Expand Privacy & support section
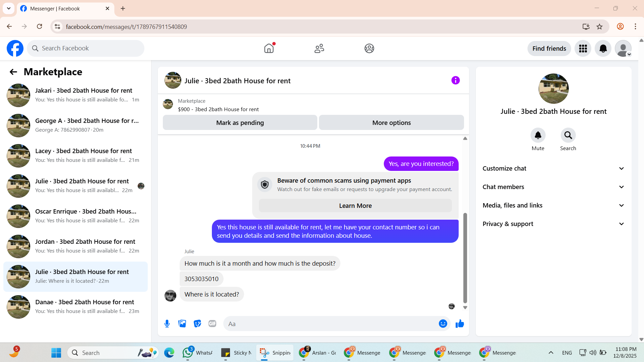The height and width of the screenshot is (362, 644). 553,224
